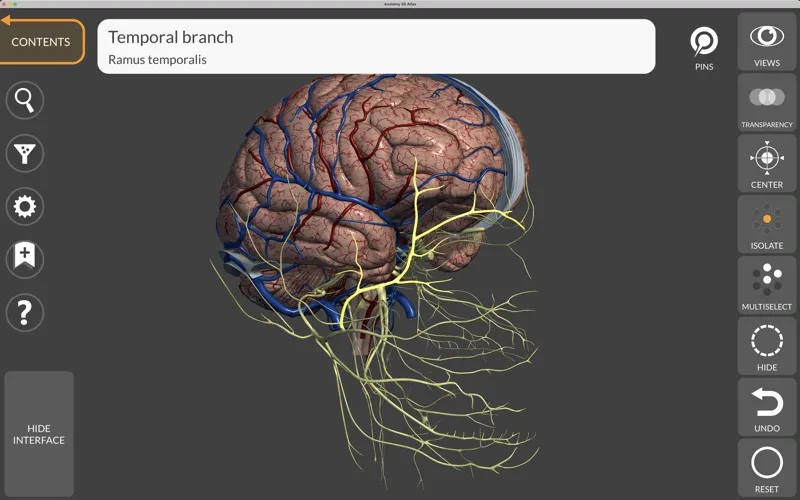The width and height of the screenshot is (800, 500).
Task: Toggle Isolate mode
Action: pos(767,224)
